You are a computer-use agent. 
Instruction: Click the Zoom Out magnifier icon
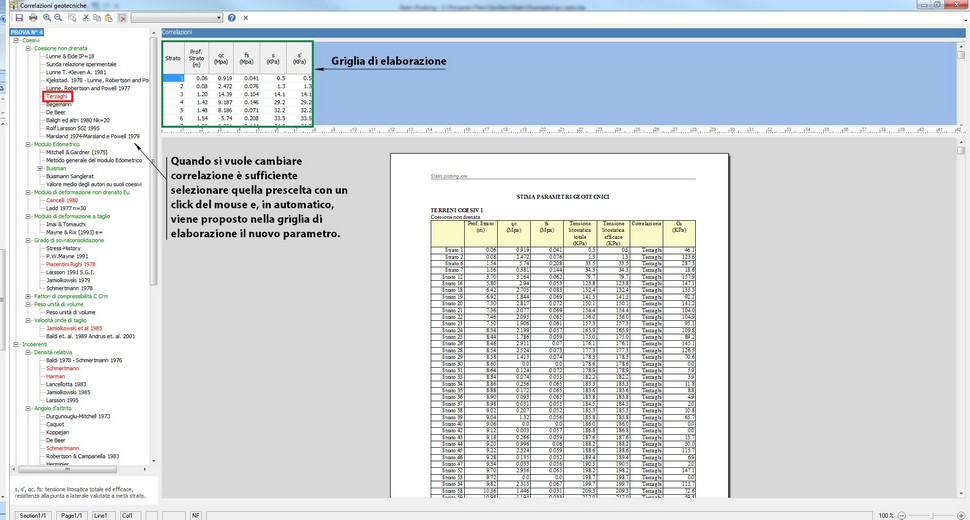(x=58, y=18)
